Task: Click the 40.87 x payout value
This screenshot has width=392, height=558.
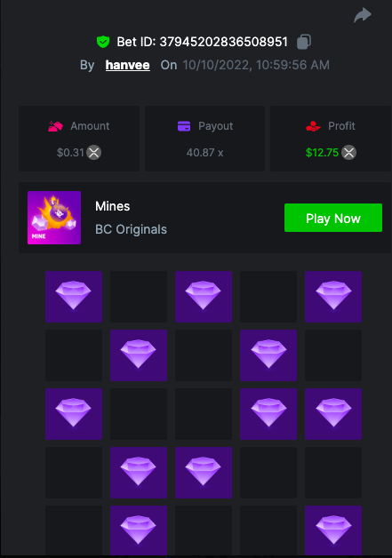Action: (204, 153)
